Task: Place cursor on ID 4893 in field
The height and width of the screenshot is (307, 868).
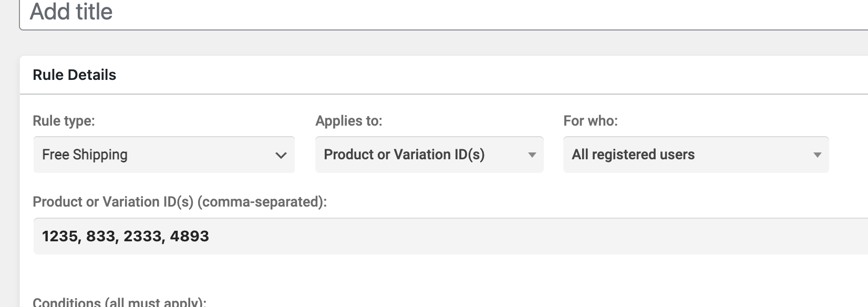Action: [190, 236]
